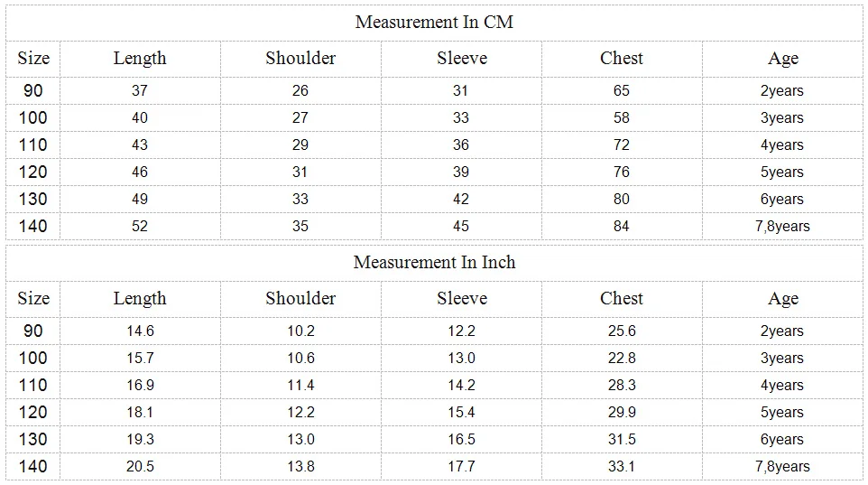
Task: Click the 7,8years cell in CM table
Action: tap(782, 226)
